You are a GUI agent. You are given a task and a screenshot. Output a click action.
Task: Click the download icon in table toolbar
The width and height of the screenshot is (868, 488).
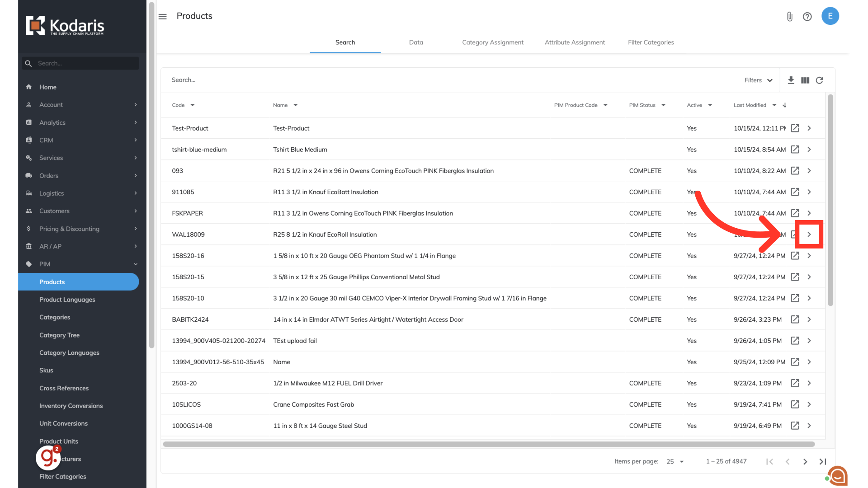(x=791, y=80)
